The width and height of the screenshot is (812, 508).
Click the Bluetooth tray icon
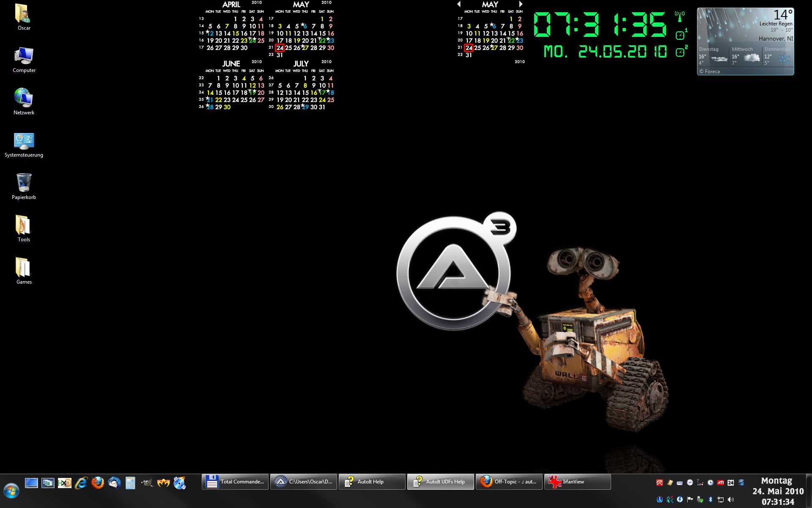pyautogui.click(x=710, y=500)
